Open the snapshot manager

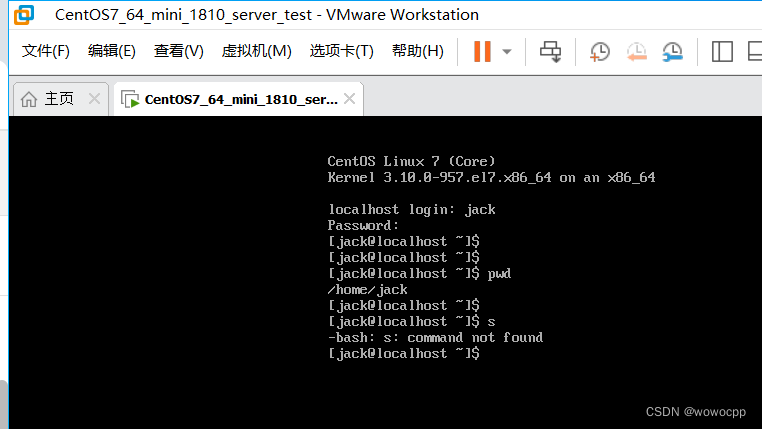click(x=673, y=51)
